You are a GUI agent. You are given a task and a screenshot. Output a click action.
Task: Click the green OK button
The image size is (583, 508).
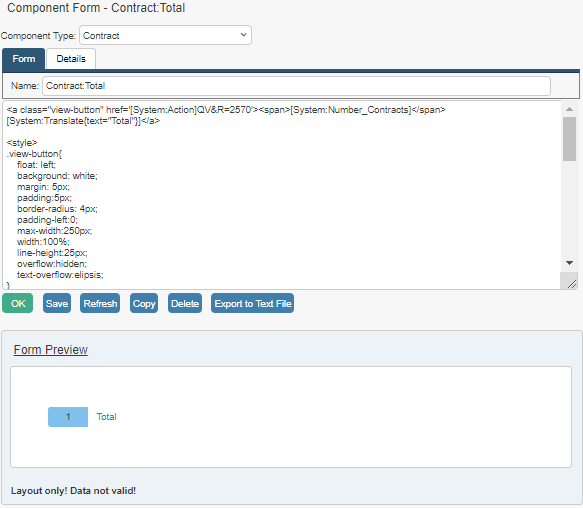click(18, 303)
